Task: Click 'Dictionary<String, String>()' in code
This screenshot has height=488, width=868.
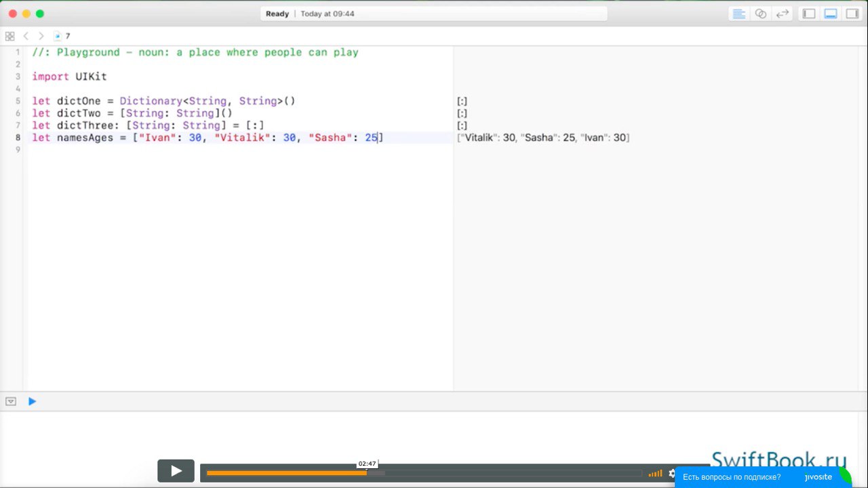Action: click(208, 101)
